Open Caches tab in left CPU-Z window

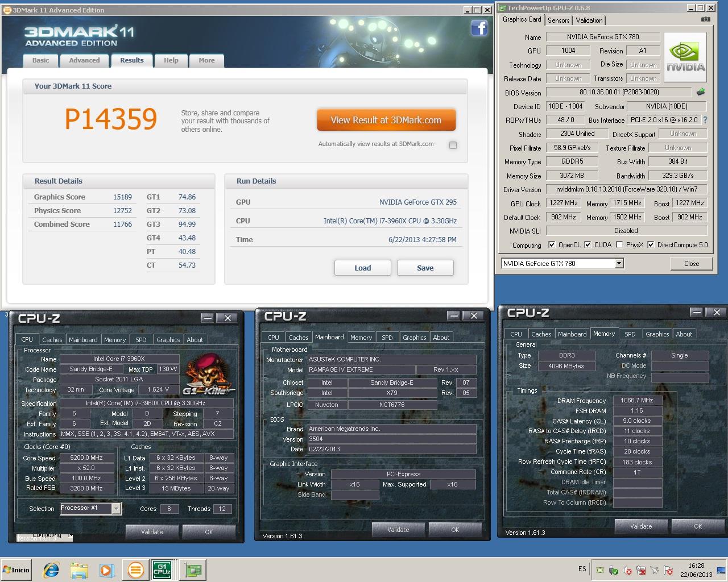52,340
